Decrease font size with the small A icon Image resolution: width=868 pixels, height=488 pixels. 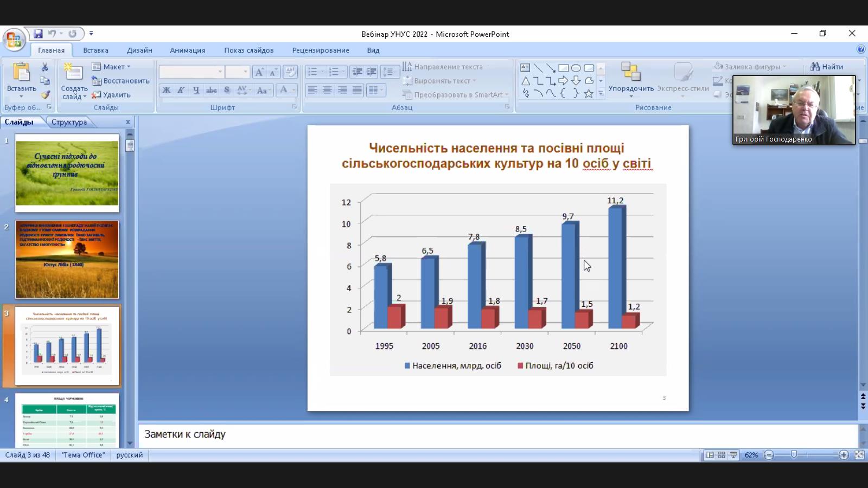pos(273,72)
